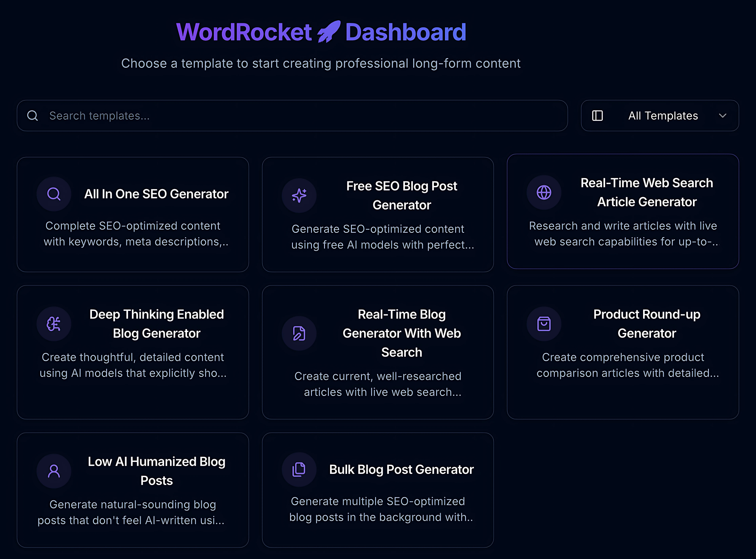Click 'Create current, well-researched articles' description
Screen dimensions: 756x559
tap(378, 384)
